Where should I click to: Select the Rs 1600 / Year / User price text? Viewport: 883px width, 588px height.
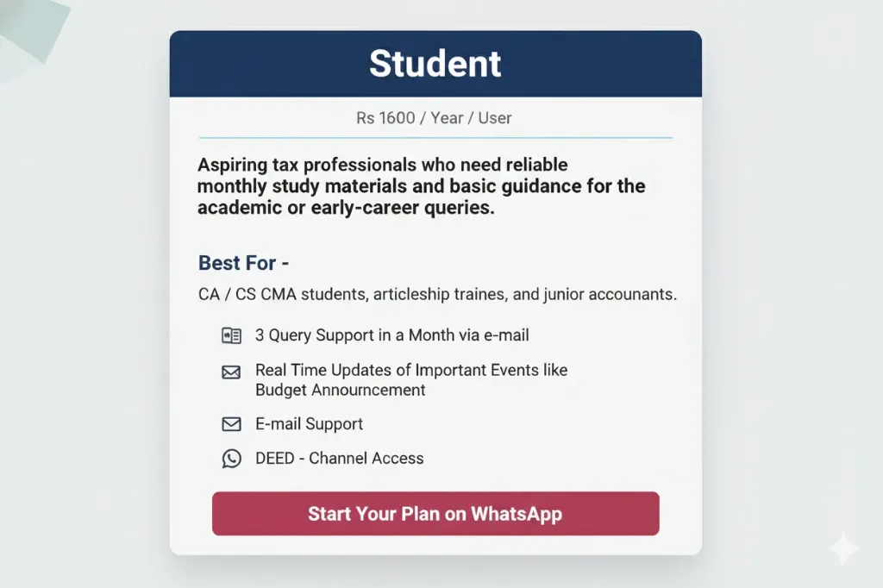pyautogui.click(x=435, y=118)
